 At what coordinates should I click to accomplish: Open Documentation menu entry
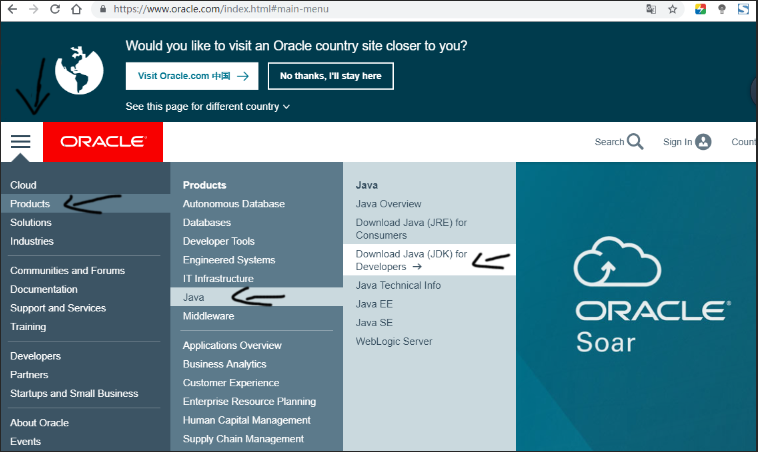[44, 289]
